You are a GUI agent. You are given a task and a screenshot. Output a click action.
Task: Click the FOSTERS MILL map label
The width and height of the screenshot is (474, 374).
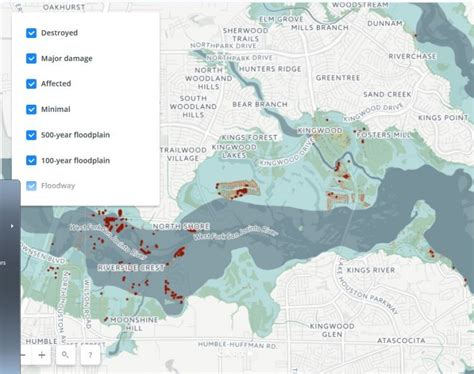coord(383,135)
